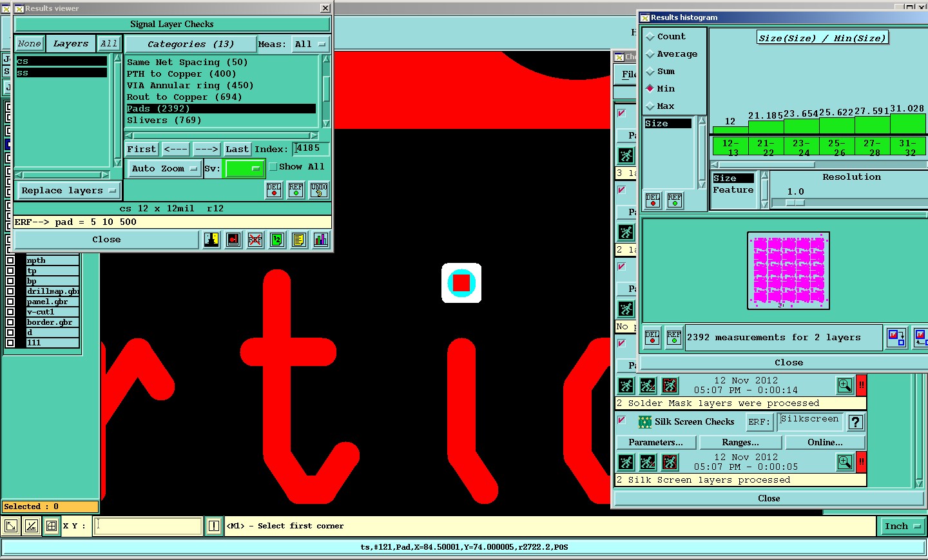Open the magnifier results viewer for Silk Screen
The image size is (928, 560).
[845, 462]
